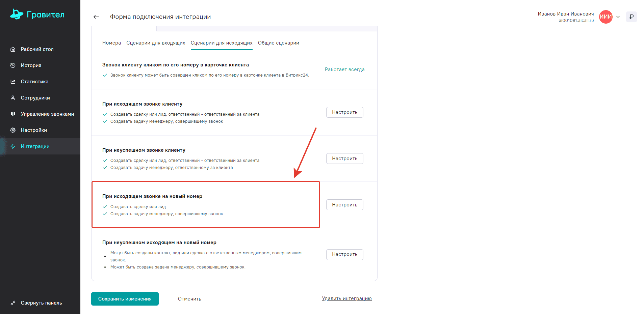This screenshot has width=644, height=314.
Task: Click the ИИИ user avatar
Action: 606,17
